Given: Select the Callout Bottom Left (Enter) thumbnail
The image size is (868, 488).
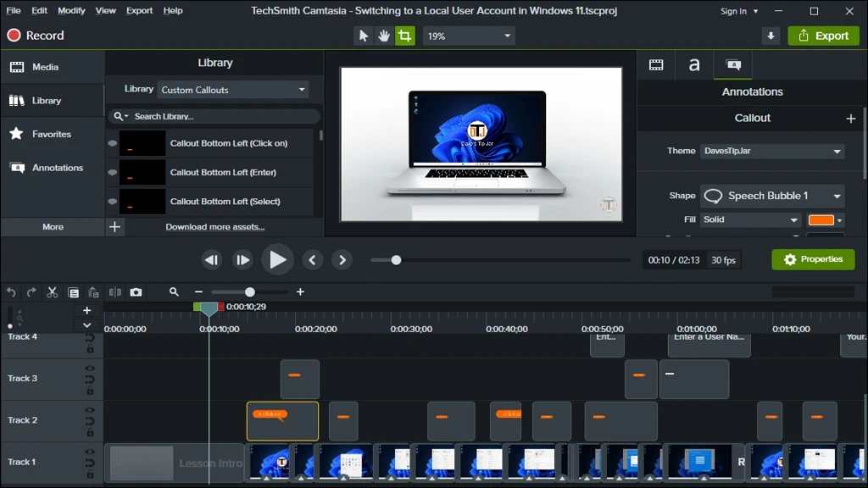Looking at the screenshot, I should (142, 173).
